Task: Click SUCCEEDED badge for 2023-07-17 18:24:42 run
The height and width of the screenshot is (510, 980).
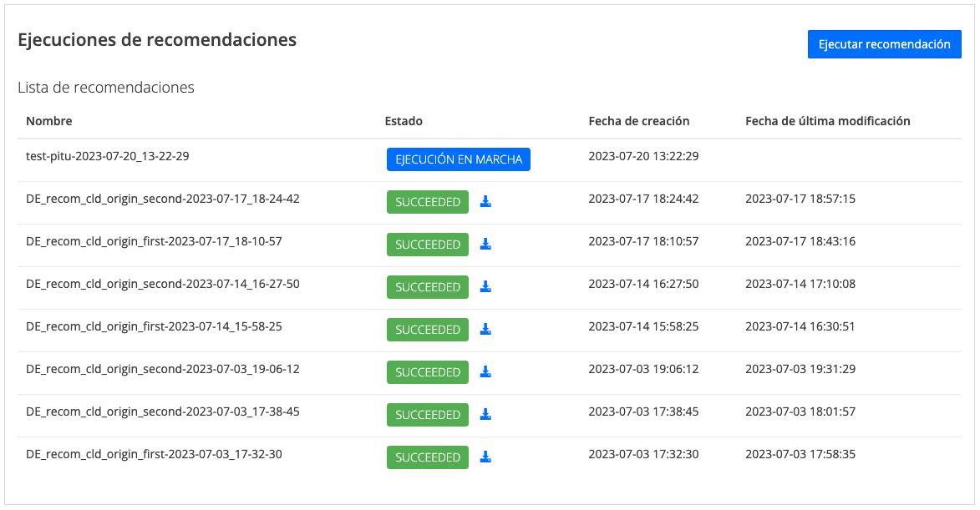Action: click(x=427, y=202)
